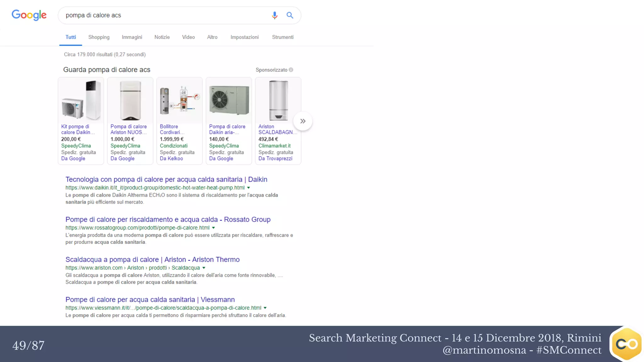Viewport: 644px width, 362px height.
Task: Click the 'Guarda pompa di calore acs' heading
Action: (x=107, y=70)
